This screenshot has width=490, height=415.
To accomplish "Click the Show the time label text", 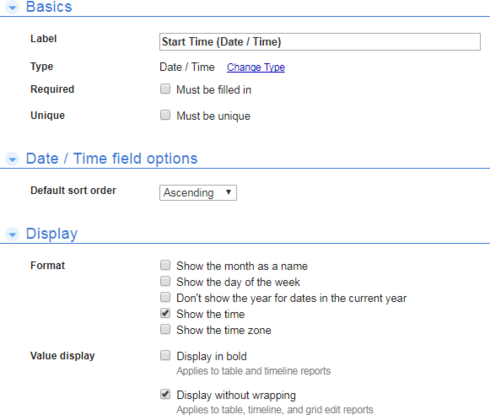I will pyautogui.click(x=210, y=314).
